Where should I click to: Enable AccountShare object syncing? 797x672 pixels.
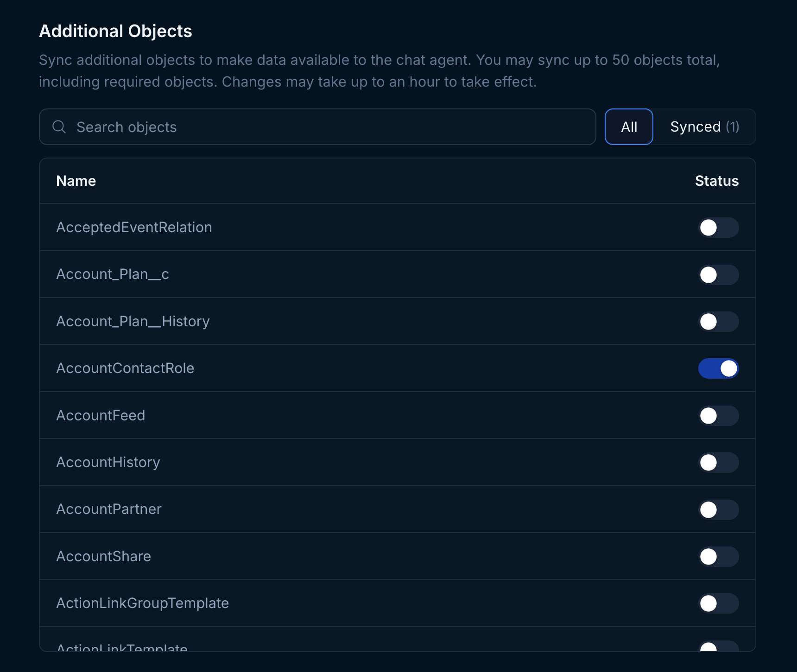(718, 556)
